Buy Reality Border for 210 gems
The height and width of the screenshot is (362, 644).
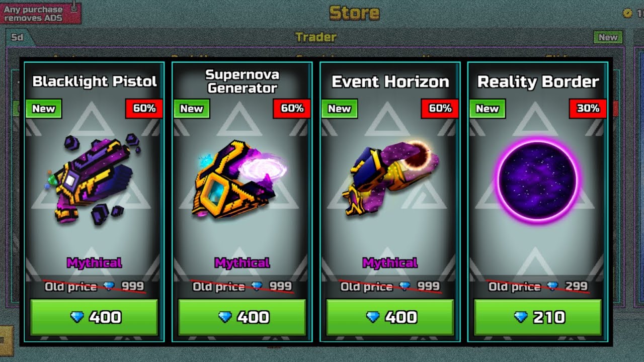coord(538,317)
